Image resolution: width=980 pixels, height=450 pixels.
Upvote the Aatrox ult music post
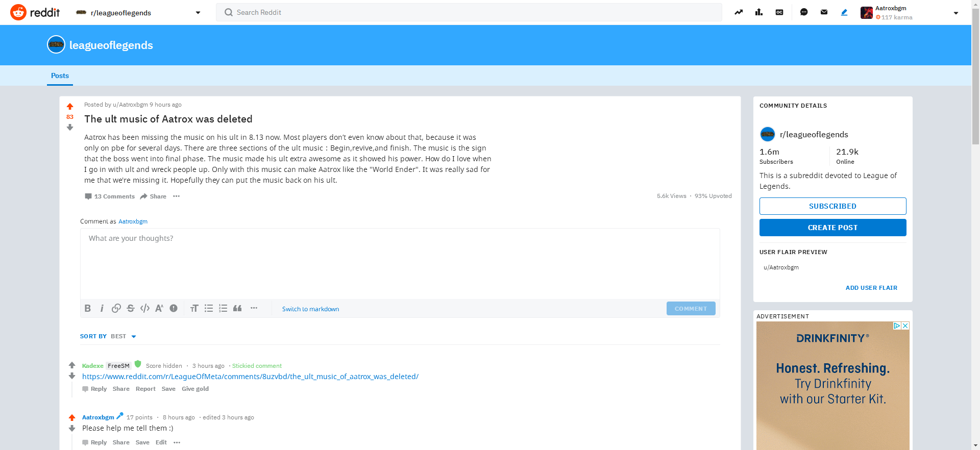(70, 107)
